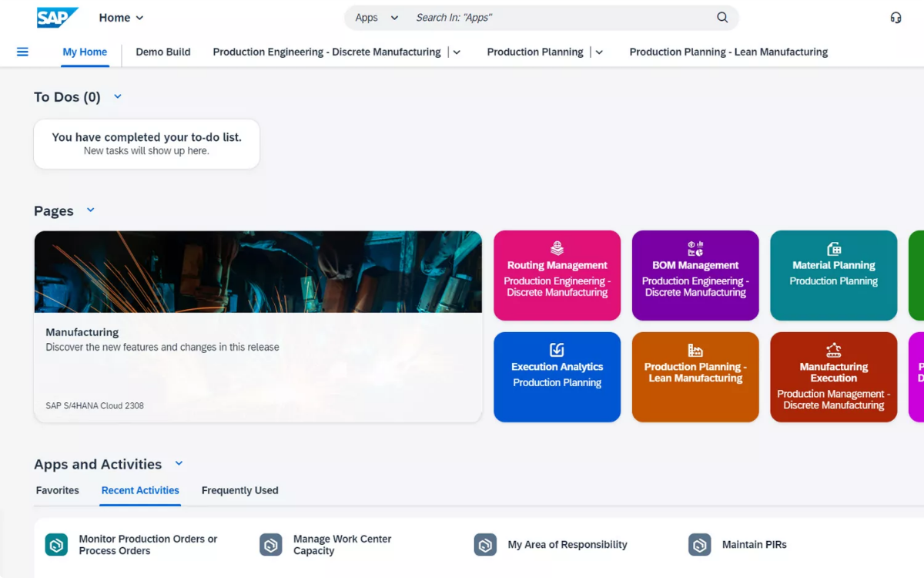The height and width of the screenshot is (578, 924).
Task: Click the SAP logo
Action: (57, 18)
